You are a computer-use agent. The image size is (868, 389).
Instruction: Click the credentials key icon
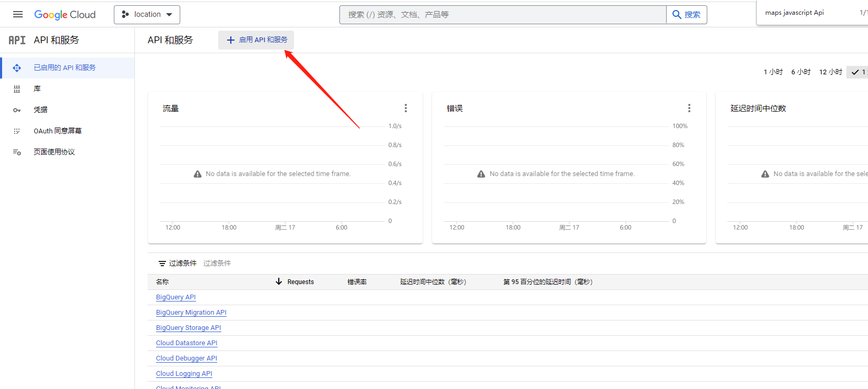tap(17, 110)
